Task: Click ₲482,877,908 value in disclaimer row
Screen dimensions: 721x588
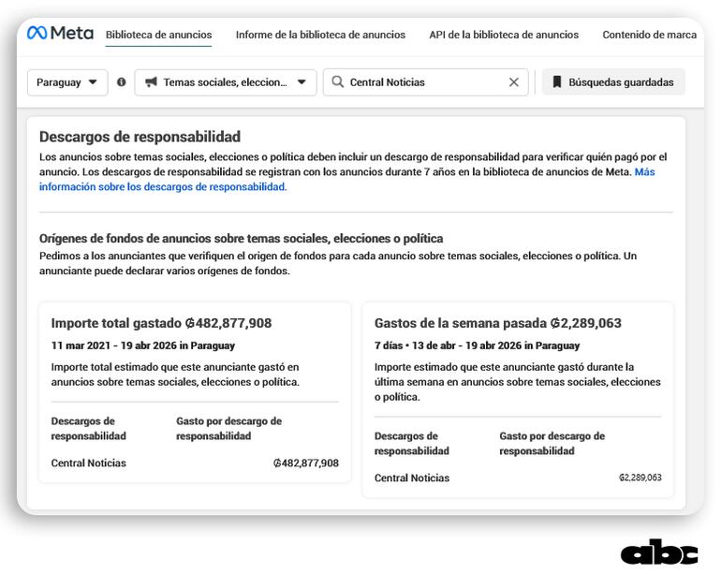Action: click(306, 463)
